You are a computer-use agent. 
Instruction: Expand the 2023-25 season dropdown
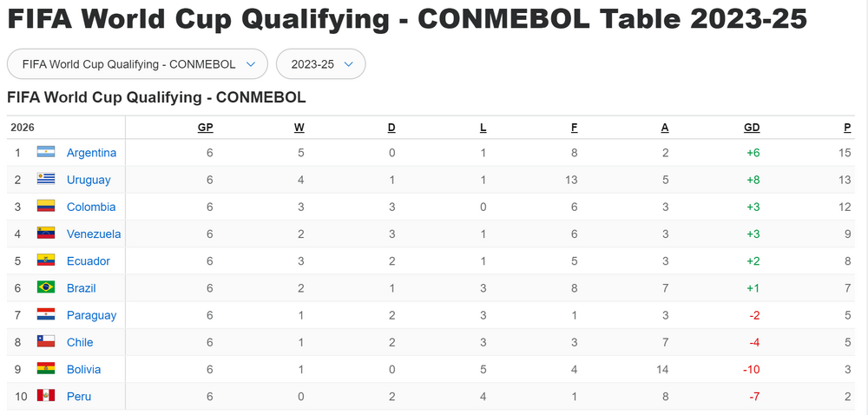click(320, 64)
